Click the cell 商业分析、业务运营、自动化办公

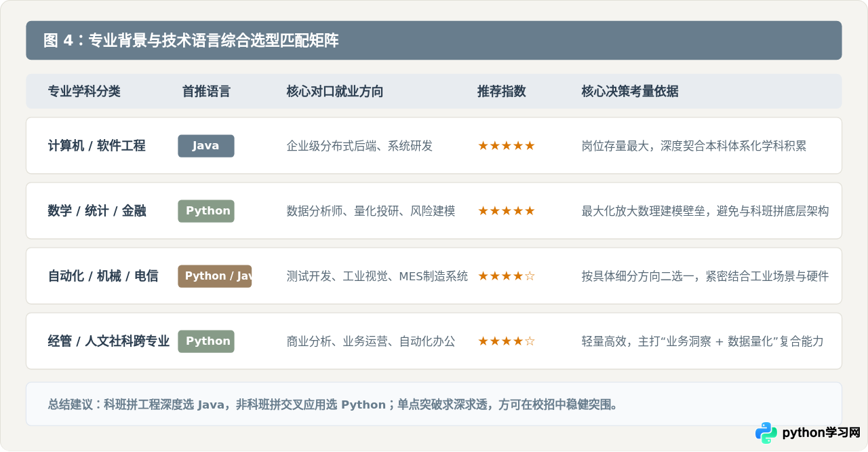pyautogui.click(x=371, y=341)
